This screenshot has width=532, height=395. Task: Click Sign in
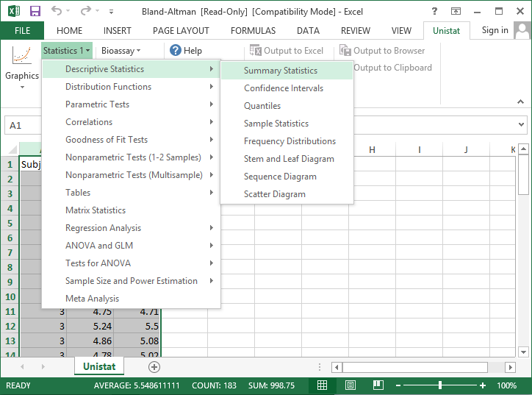tap(495, 30)
